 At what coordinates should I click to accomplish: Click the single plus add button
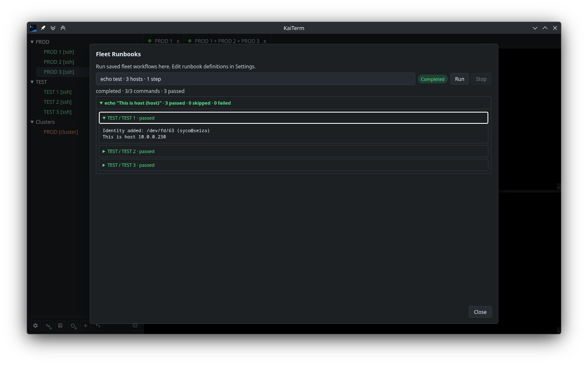click(x=85, y=326)
